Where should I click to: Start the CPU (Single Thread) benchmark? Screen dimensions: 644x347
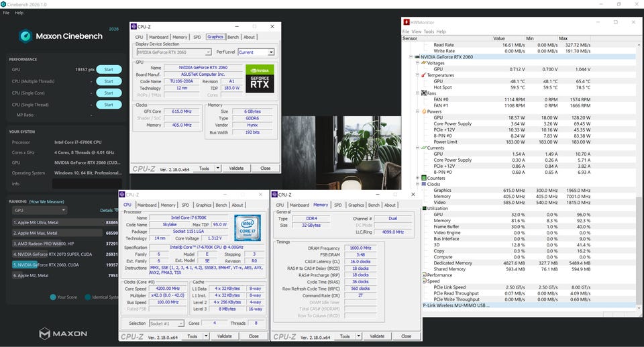tap(109, 105)
